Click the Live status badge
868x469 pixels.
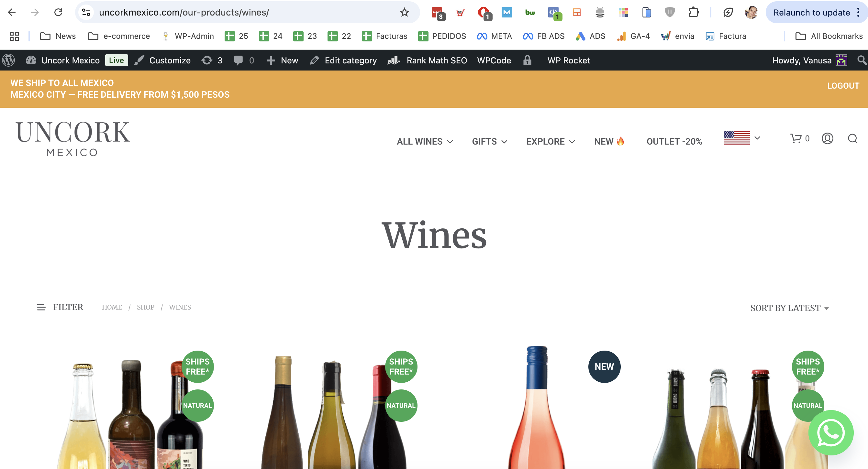tap(116, 60)
